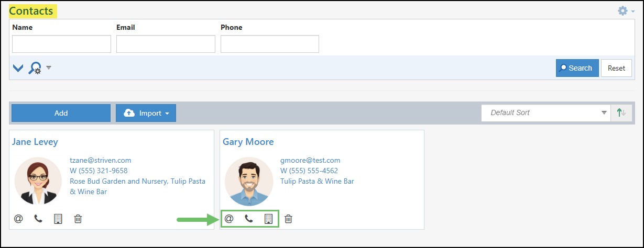Expand the advanced search chevron
644x248 pixels.
18,68
